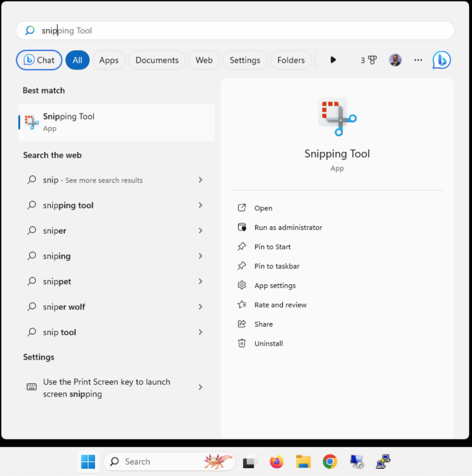Pin Snipping Tool to Start
472x476 pixels.
tap(272, 247)
